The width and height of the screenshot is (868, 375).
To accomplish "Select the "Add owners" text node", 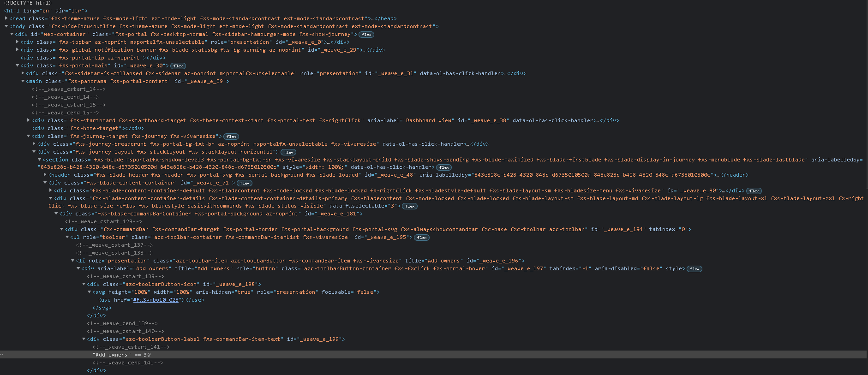I will pos(112,355).
